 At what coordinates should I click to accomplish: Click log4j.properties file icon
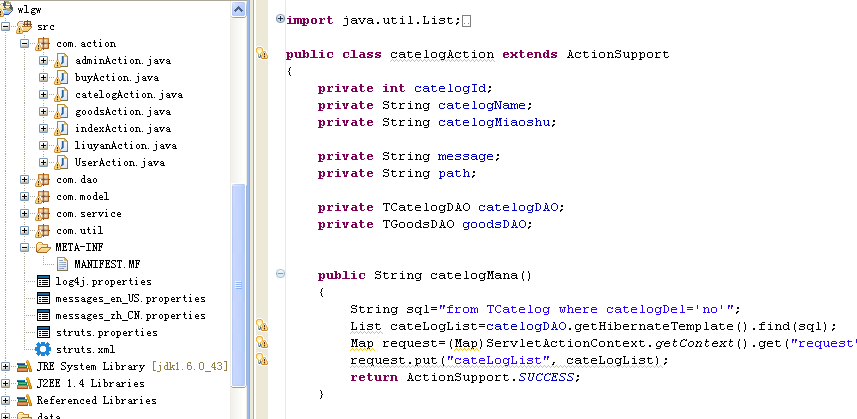[x=43, y=281]
